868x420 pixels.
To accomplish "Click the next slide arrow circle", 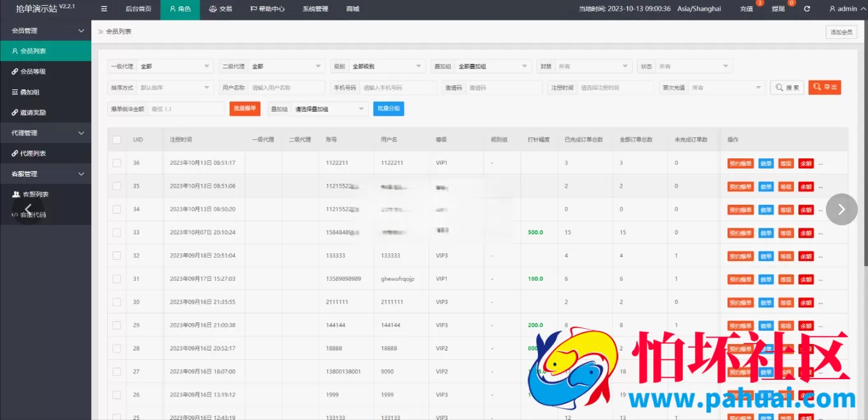I will click(841, 209).
